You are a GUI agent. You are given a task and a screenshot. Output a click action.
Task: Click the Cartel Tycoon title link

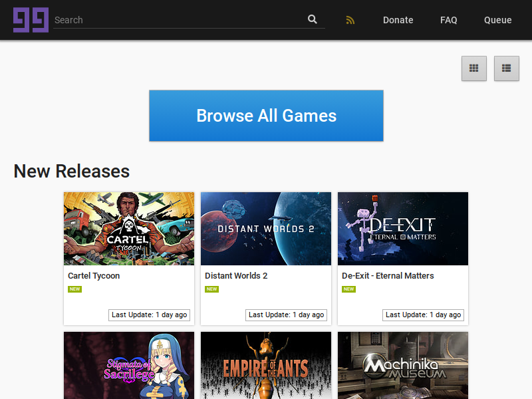point(94,276)
